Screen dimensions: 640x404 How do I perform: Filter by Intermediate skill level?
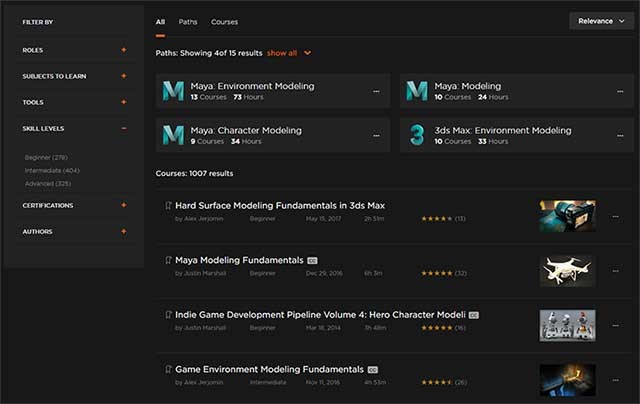pos(51,170)
